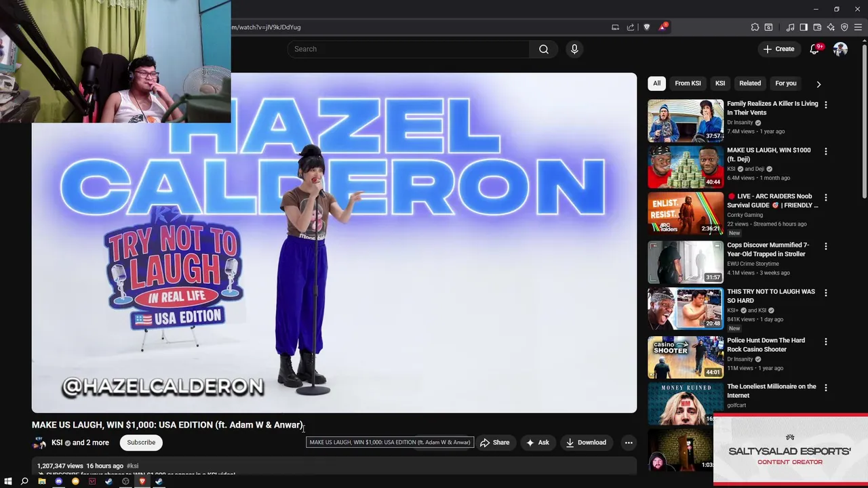Open more actions ellipsis below the video
The image size is (868, 488).
tap(629, 443)
